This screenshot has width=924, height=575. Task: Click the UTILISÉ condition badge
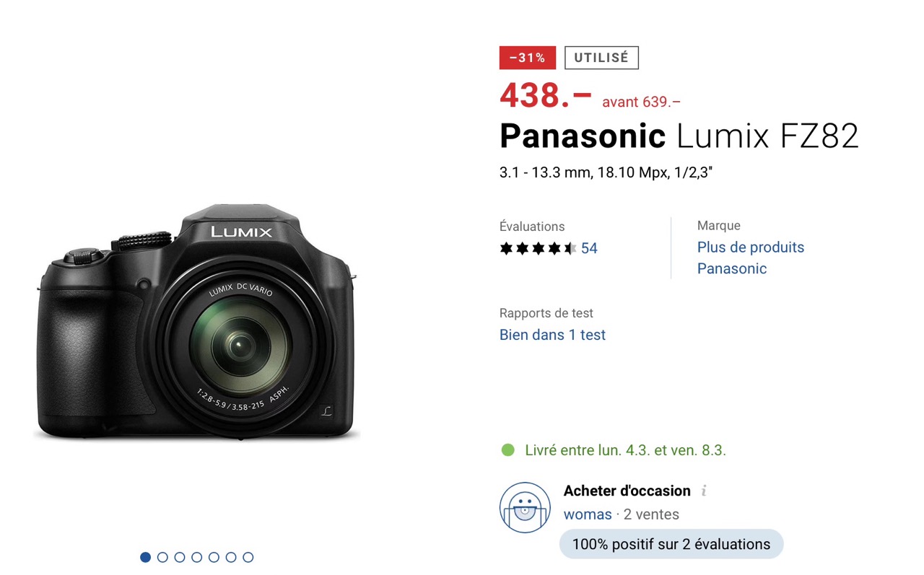point(601,58)
